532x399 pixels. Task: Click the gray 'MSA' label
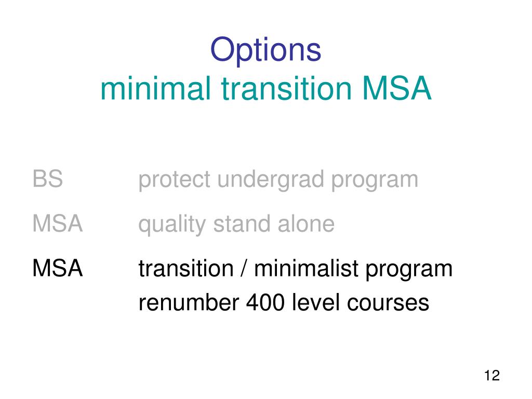(x=58, y=223)
